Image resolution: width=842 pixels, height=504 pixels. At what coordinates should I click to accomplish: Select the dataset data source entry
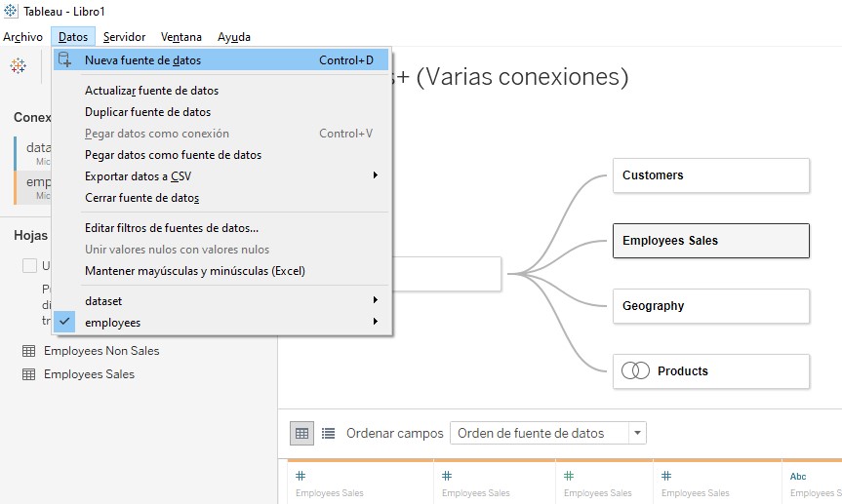coord(221,301)
